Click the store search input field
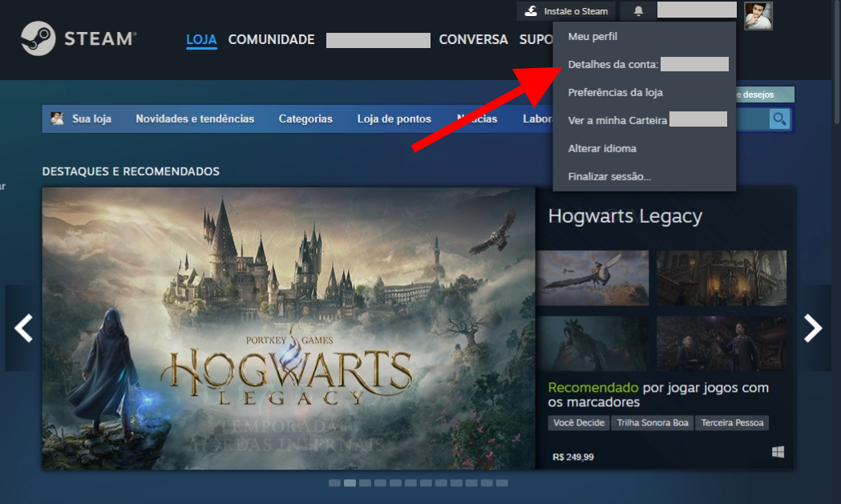 tap(753, 119)
